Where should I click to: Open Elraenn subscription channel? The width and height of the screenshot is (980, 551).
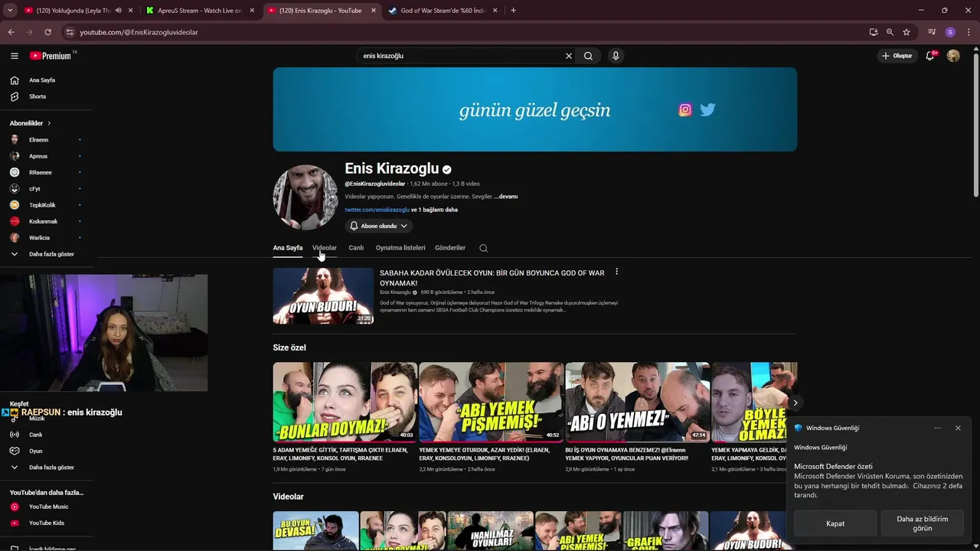pyautogui.click(x=38, y=140)
